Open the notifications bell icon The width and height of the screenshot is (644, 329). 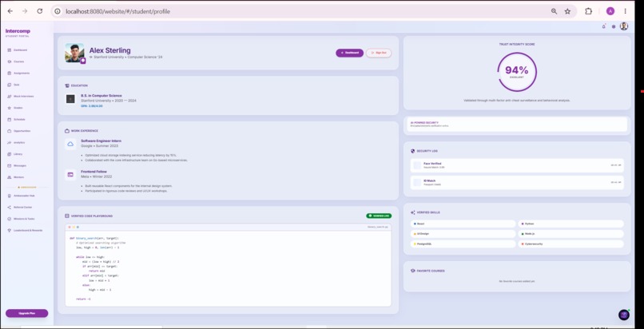click(x=604, y=26)
